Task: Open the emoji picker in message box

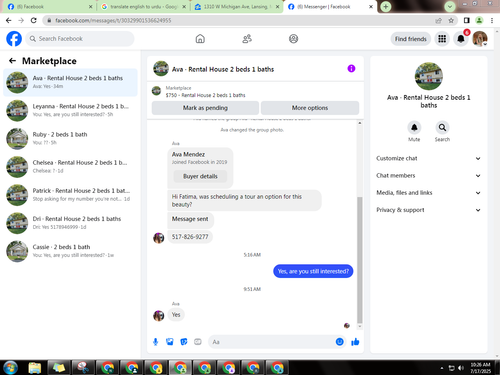Action: 339,342
